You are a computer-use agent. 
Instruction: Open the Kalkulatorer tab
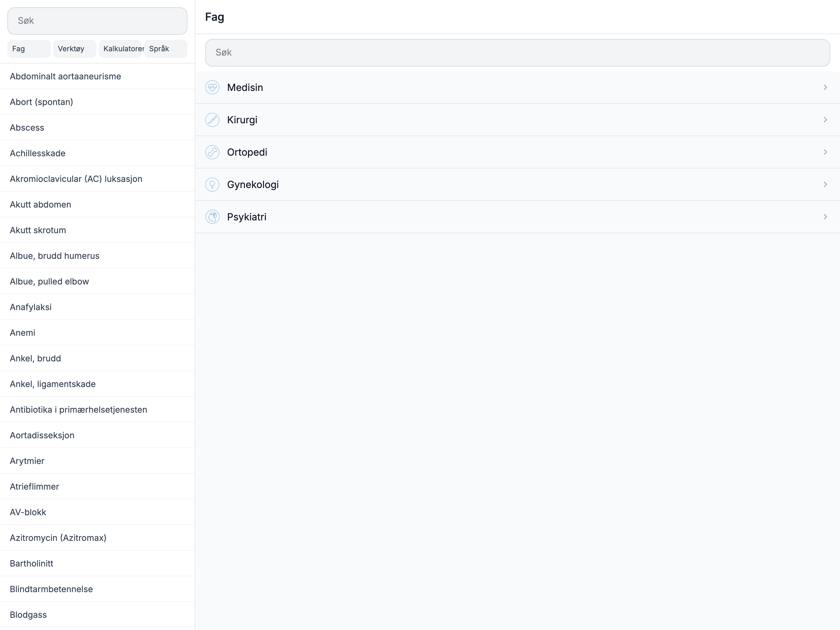[x=120, y=49]
